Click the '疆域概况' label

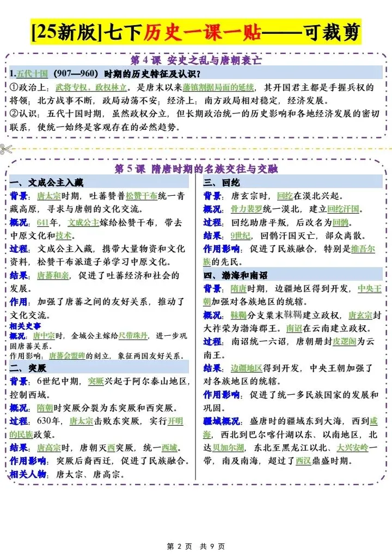pos(222,421)
